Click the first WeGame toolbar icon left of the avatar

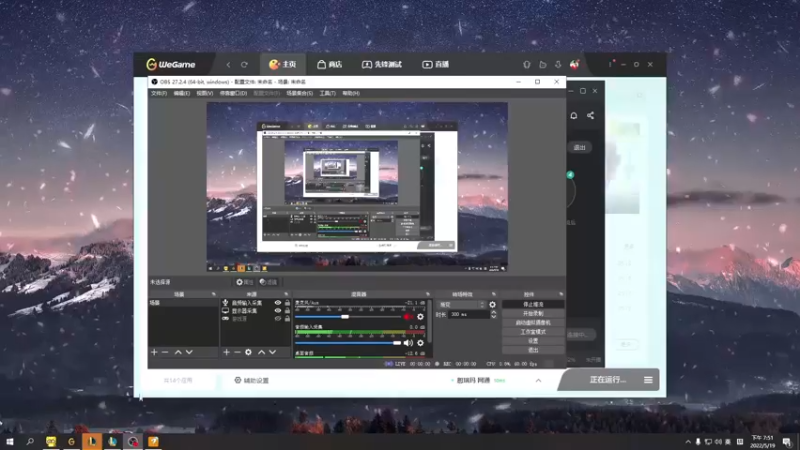click(x=527, y=64)
